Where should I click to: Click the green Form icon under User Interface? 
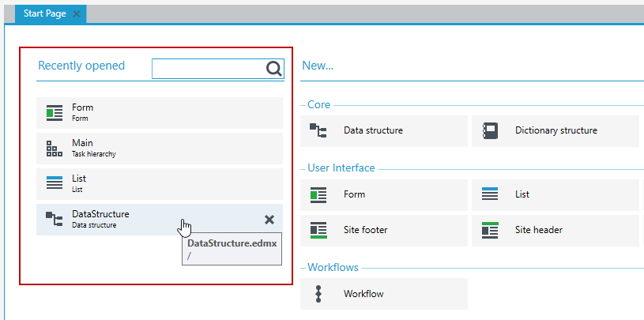[318, 194]
